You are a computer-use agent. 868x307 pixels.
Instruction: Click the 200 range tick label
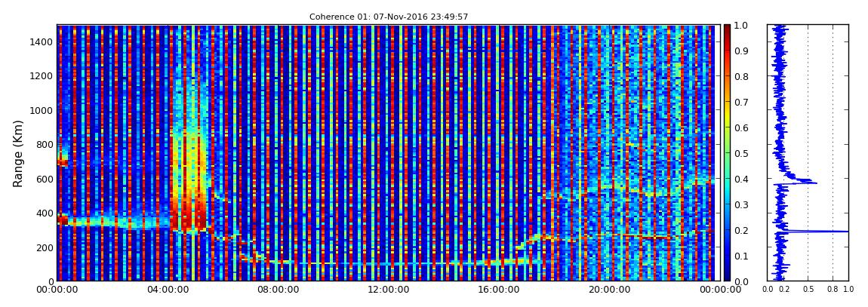point(45,247)
